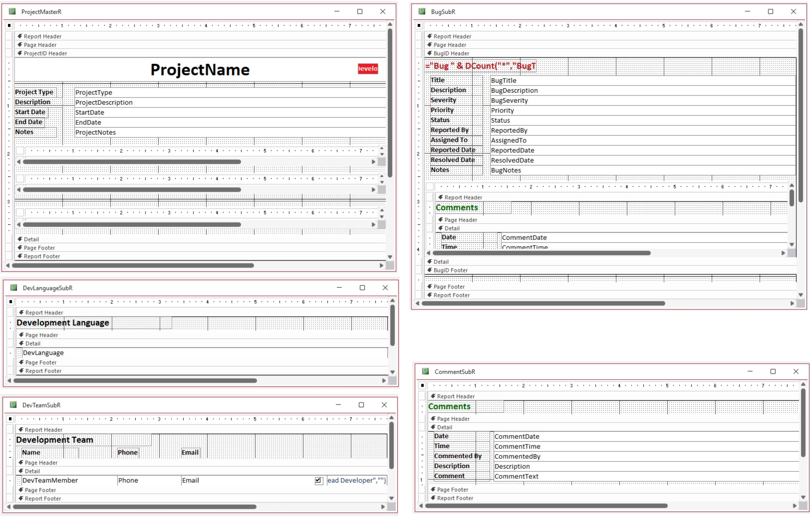The width and height of the screenshot is (812, 518).
Task: Select the CommentedBy text box
Action: pos(646,457)
